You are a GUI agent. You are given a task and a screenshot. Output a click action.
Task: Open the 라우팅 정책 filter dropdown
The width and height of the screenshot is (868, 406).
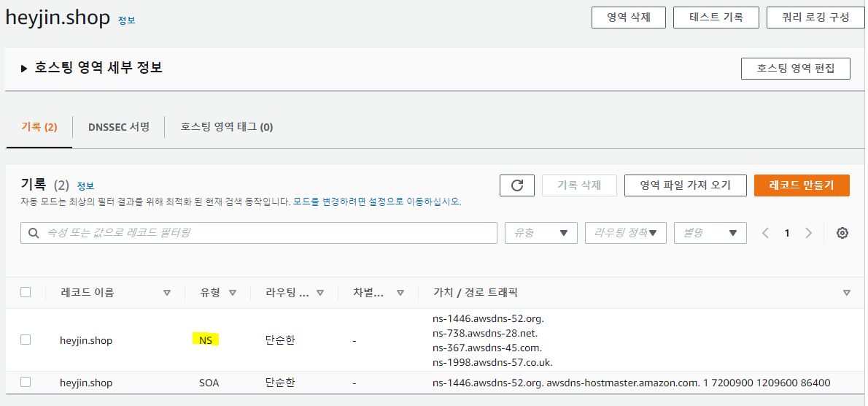pyautogui.click(x=625, y=233)
